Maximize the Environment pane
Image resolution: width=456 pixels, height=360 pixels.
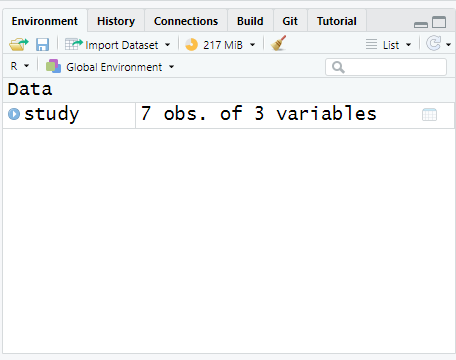click(439, 22)
